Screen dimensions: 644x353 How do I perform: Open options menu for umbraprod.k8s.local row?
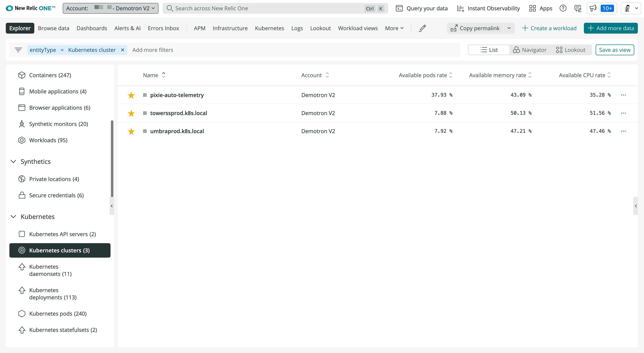tap(623, 131)
